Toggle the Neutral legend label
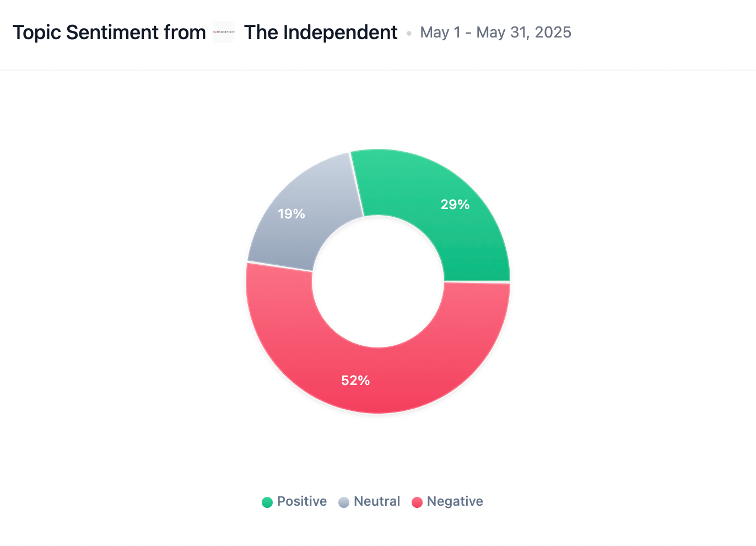 coord(377,501)
